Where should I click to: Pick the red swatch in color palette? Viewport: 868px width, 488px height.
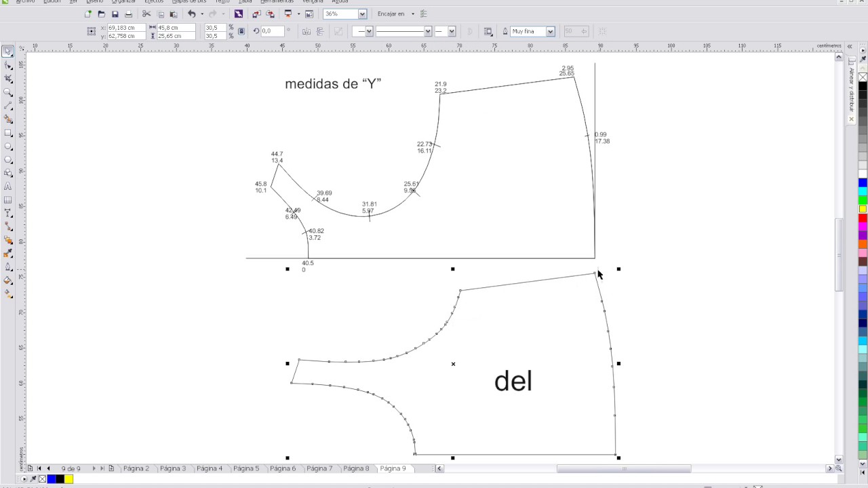(x=863, y=218)
